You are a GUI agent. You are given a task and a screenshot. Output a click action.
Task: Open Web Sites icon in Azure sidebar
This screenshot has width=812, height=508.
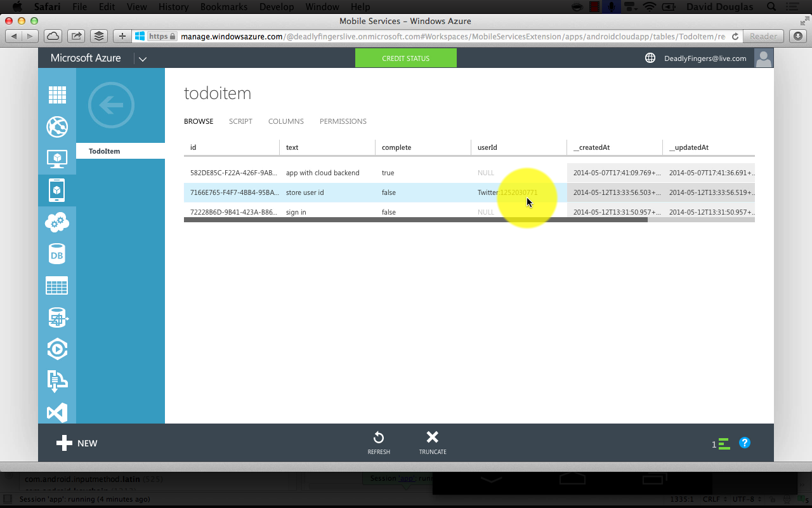(57, 127)
